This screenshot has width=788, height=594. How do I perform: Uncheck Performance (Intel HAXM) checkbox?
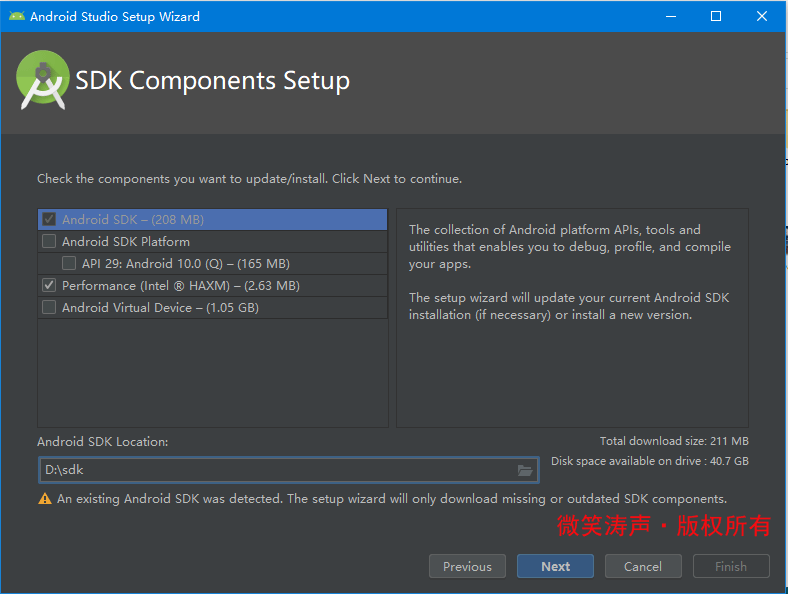pyautogui.click(x=49, y=285)
